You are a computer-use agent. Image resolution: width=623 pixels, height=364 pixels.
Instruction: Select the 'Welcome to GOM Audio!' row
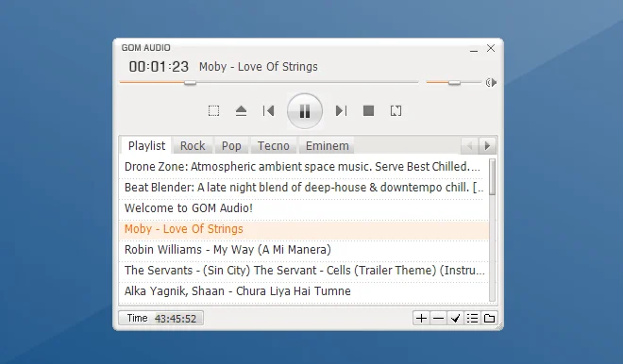(304, 208)
